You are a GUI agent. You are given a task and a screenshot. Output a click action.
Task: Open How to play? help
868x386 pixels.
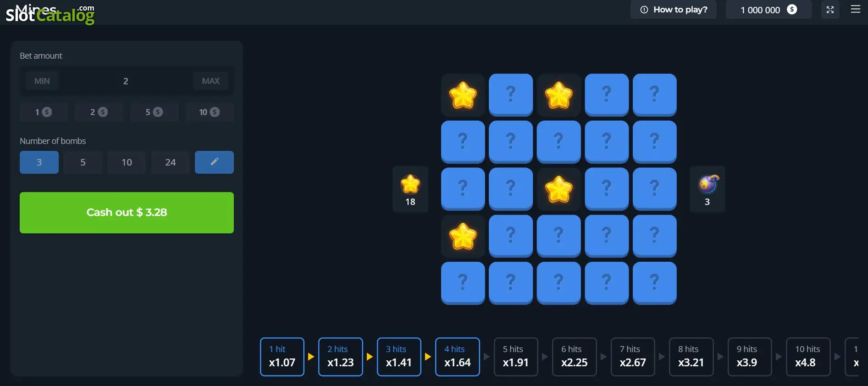674,10
